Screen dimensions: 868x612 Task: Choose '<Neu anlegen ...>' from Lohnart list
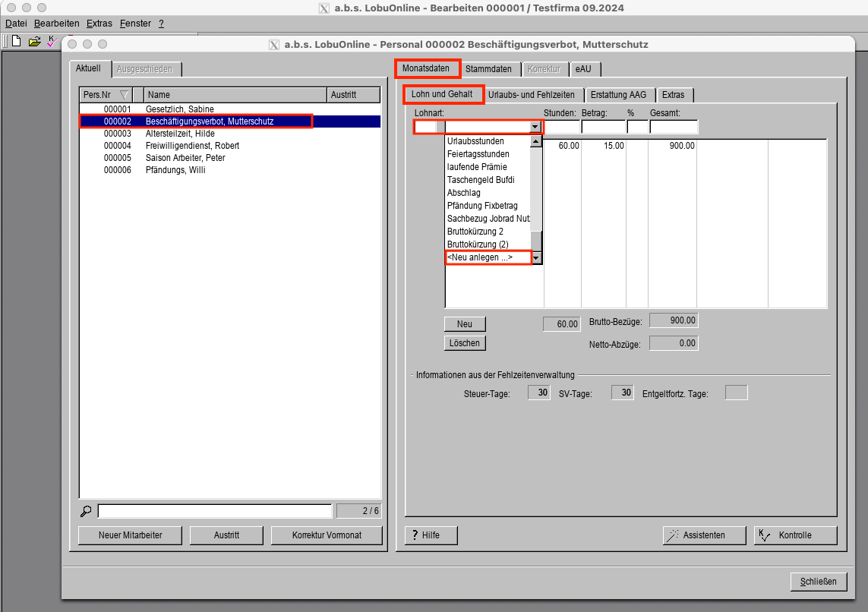[x=486, y=257]
